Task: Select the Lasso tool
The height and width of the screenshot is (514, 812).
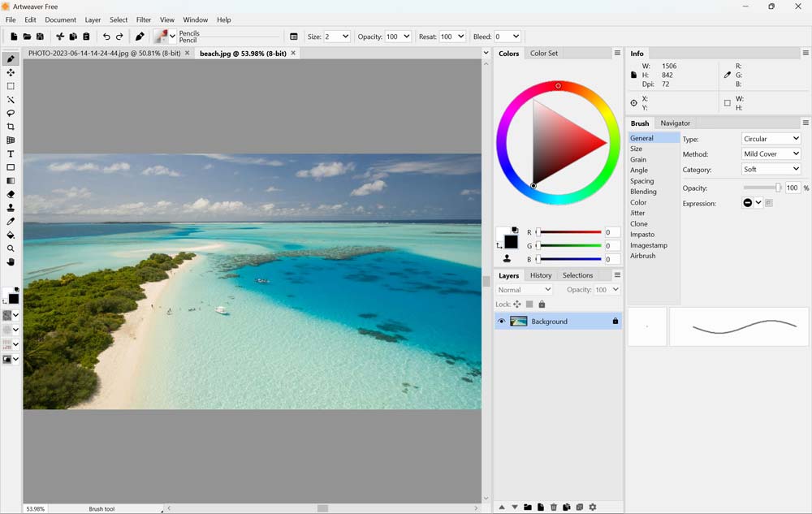Action: click(11, 113)
